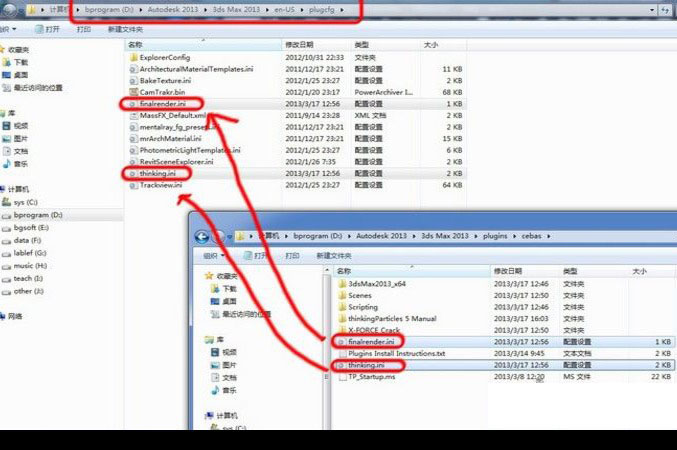Click 新建文件夹 in cebas window toolbar
Screen dimensions: 677x450
click(x=334, y=256)
